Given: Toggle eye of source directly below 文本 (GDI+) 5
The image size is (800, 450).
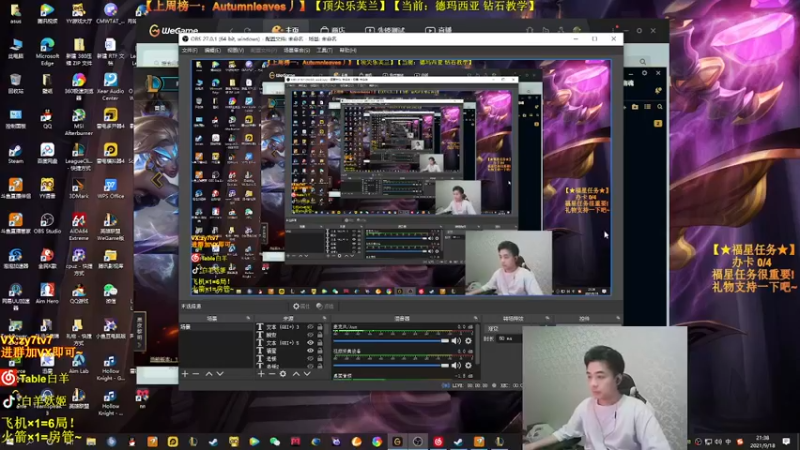Looking at the screenshot, I should [x=310, y=351].
